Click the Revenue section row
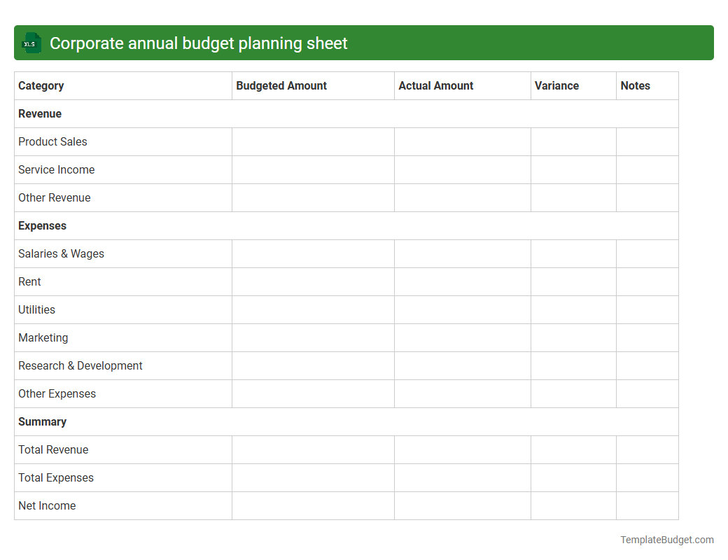The height and width of the screenshot is (560, 728). (x=39, y=113)
